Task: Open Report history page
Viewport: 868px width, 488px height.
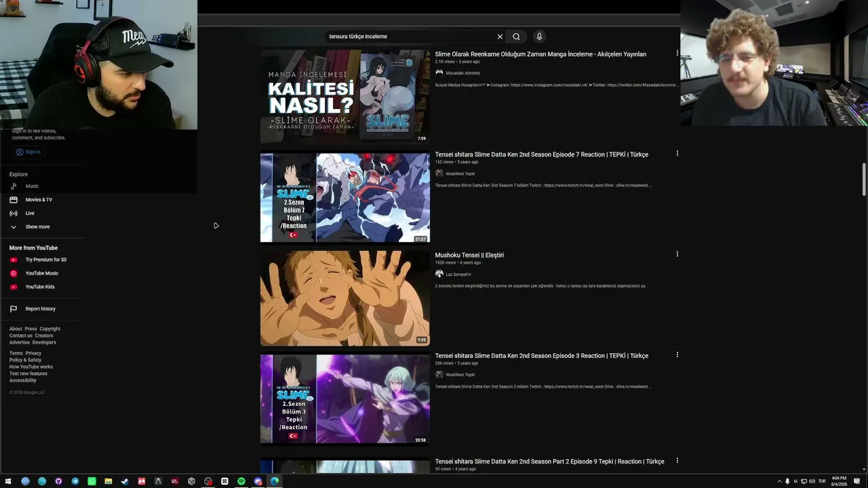Action: [41, 309]
